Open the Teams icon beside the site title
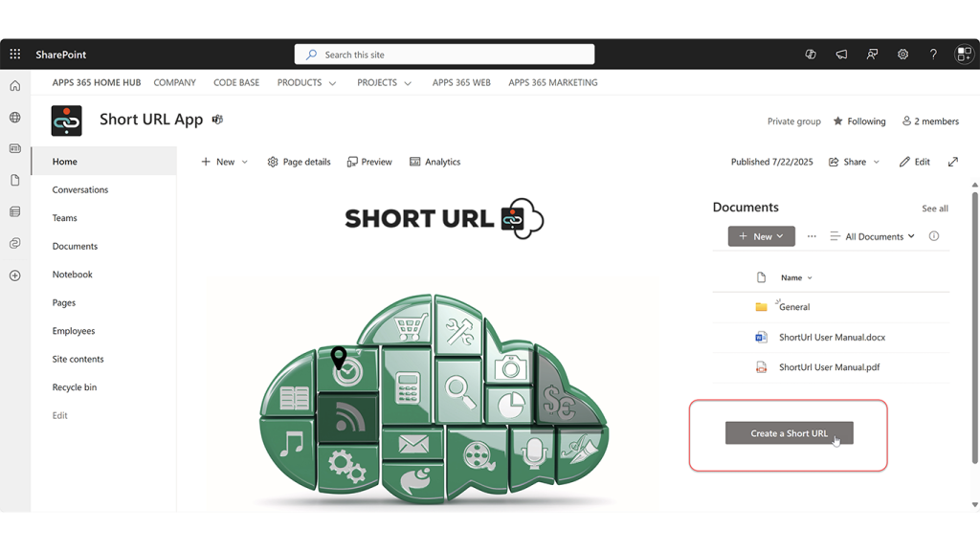 (x=217, y=120)
